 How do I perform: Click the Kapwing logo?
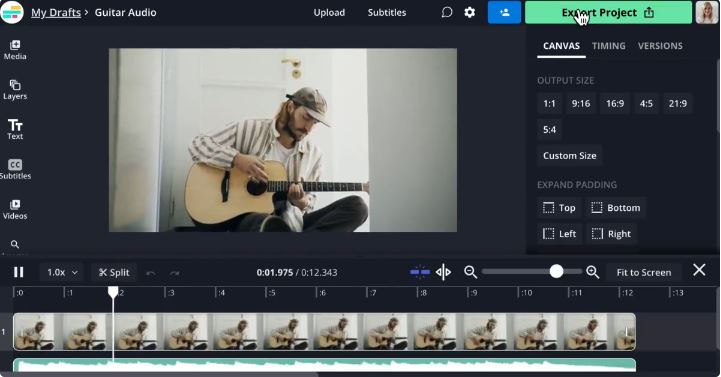click(12, 12)
